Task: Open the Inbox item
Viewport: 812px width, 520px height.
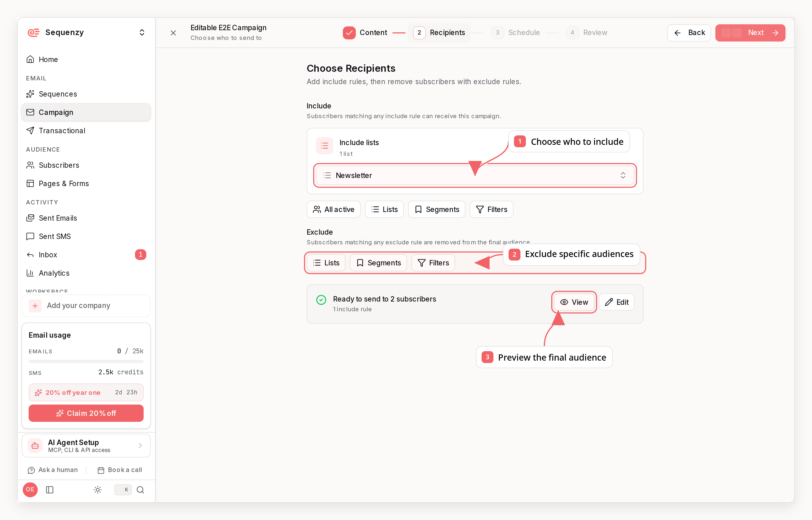Action: coord(86,255)
